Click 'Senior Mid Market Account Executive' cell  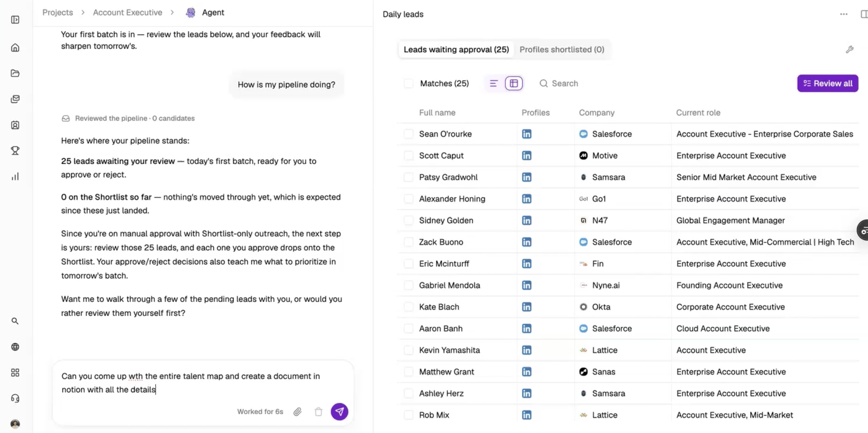pos(746,177)
